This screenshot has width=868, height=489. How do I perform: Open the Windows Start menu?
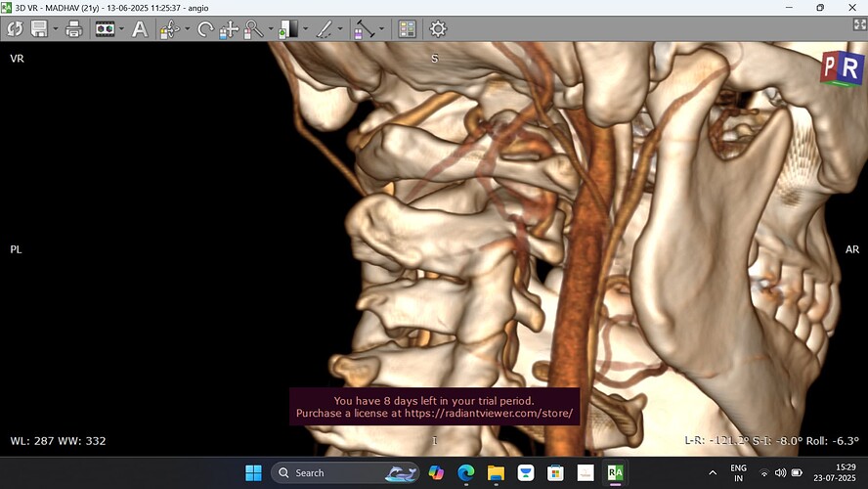tap(253, 473)
